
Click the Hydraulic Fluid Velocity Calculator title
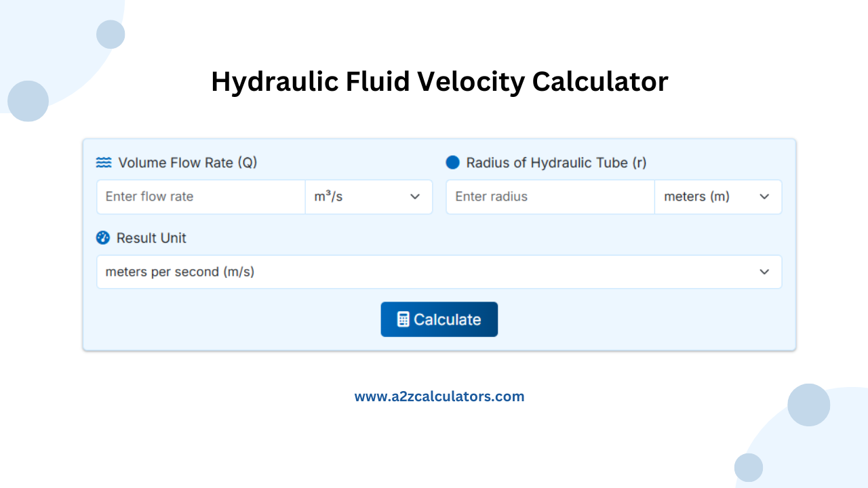tap(439, 81)
